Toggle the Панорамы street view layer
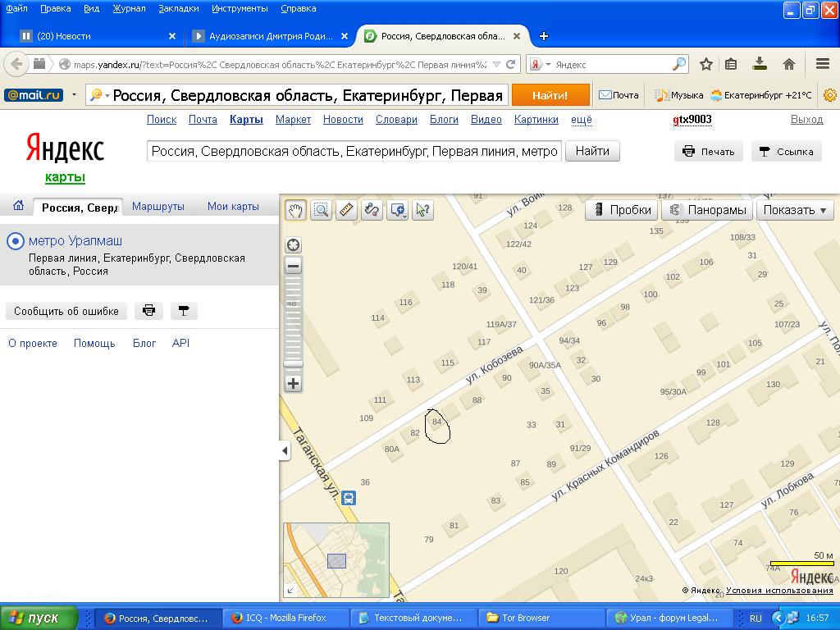 (x=707, y=210)
